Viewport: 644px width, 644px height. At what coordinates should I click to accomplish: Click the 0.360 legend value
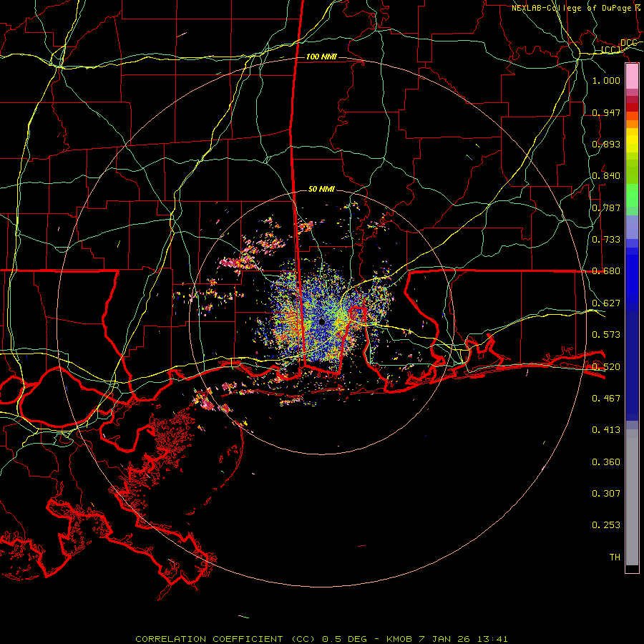(x=606, y=462)
